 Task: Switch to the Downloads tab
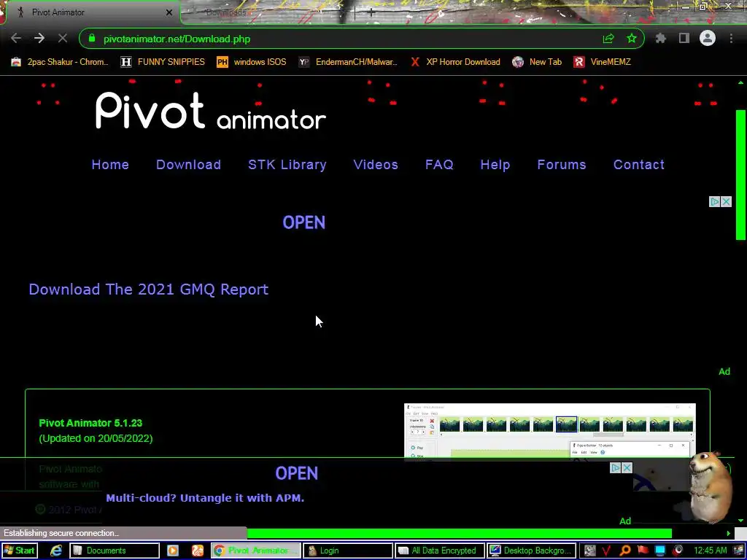tap(226, 12)
